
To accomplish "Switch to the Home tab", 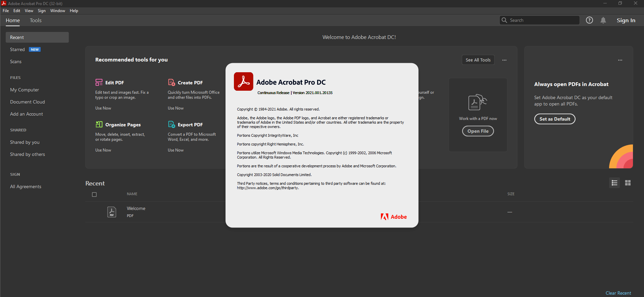I will point(13,20).
